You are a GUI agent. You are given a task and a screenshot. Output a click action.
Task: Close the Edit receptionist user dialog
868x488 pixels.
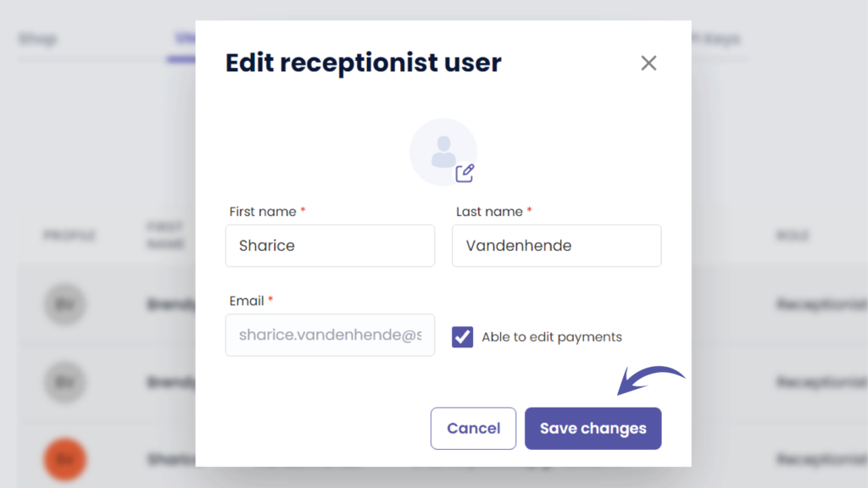pos(648,63)
